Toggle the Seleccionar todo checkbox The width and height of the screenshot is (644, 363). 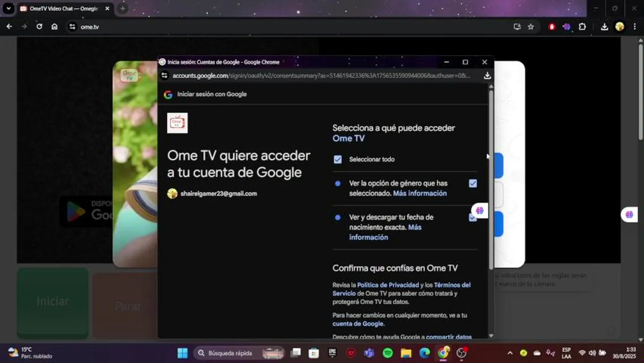pyautogui.click(x=338, y=159)
